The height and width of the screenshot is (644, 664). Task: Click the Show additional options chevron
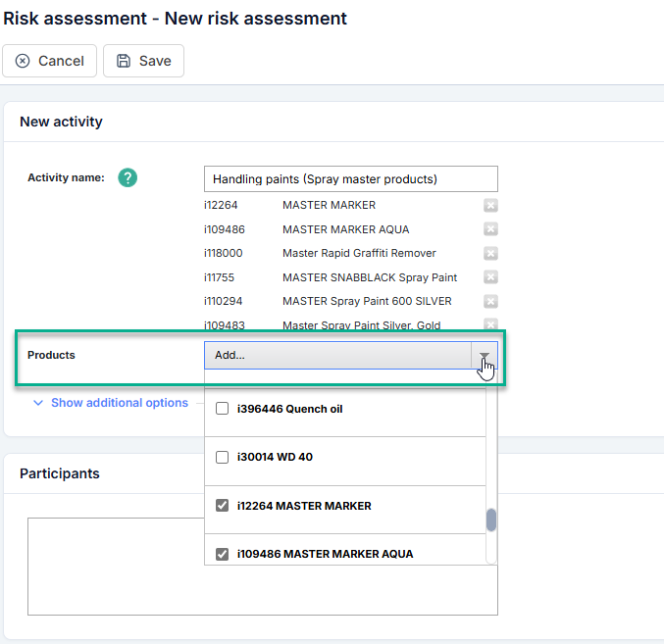[x=38, y=403]
